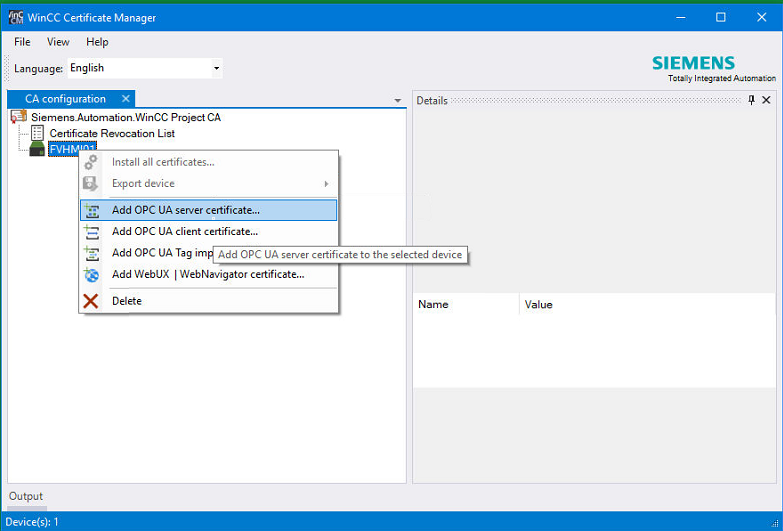Pin the Details panel
783x531 pixels.
(x=752, y=100)
